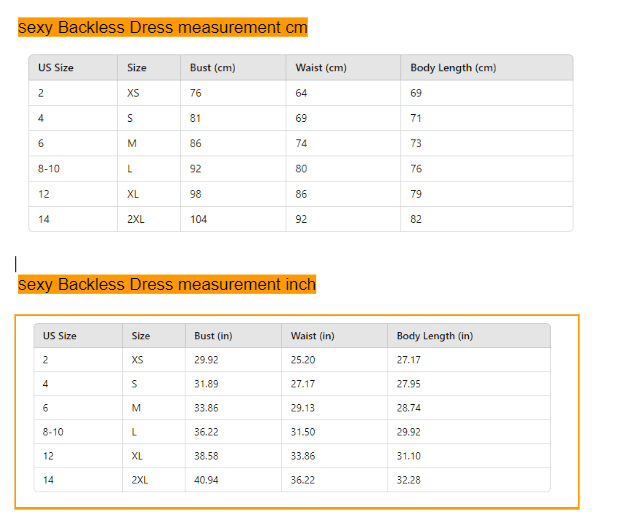Viewport: 624px width, 518px height.
Task: Click the body length value 82
Action: [416, 219]
